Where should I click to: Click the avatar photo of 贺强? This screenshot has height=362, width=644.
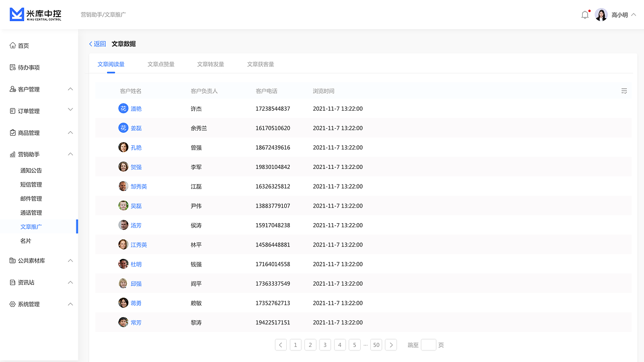point(123,167)
